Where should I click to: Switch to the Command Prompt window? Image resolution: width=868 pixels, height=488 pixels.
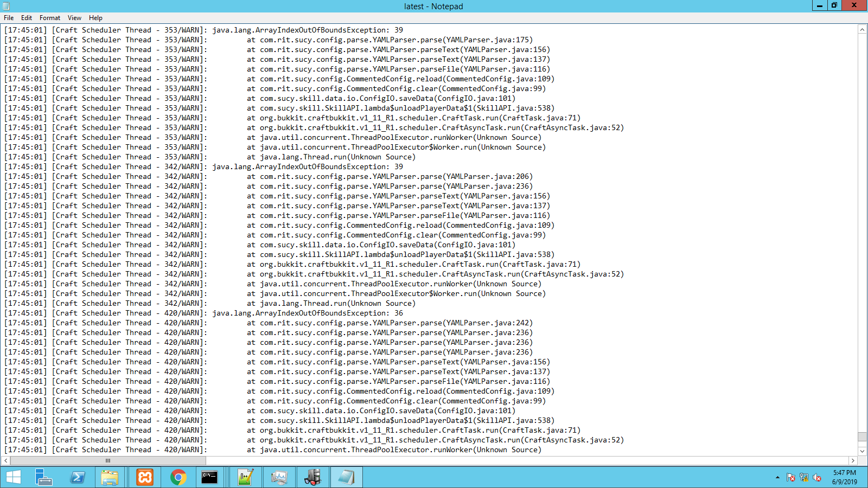point(209,477)
